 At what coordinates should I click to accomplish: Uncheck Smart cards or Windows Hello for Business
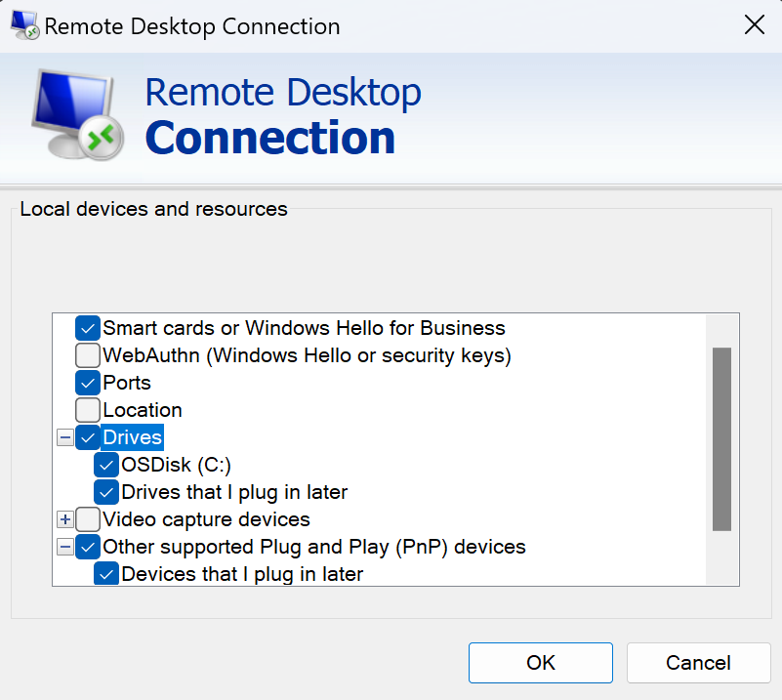tap(88, 328)
